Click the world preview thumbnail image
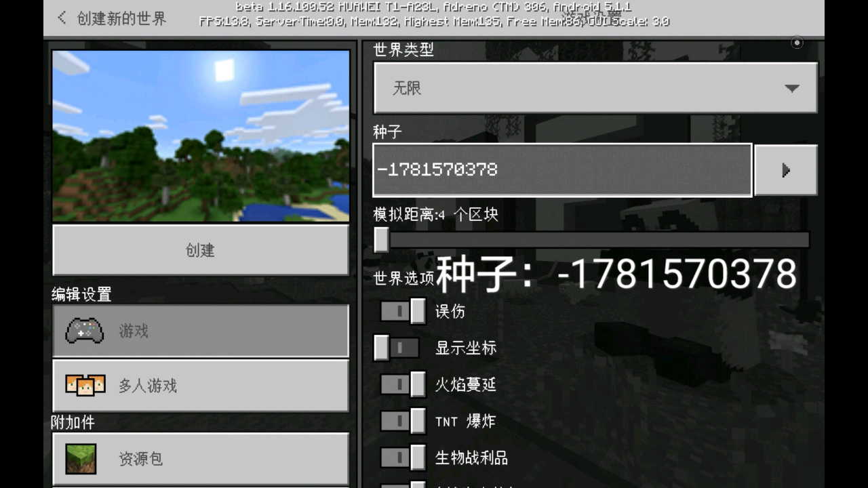This screenshot has width=868, height=488. coord(201,136)
